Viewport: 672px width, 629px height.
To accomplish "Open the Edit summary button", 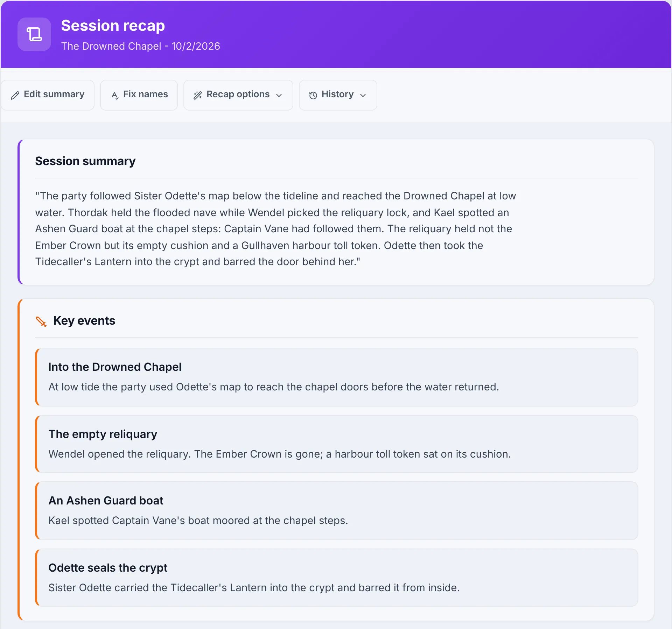I will pos(48,95).
